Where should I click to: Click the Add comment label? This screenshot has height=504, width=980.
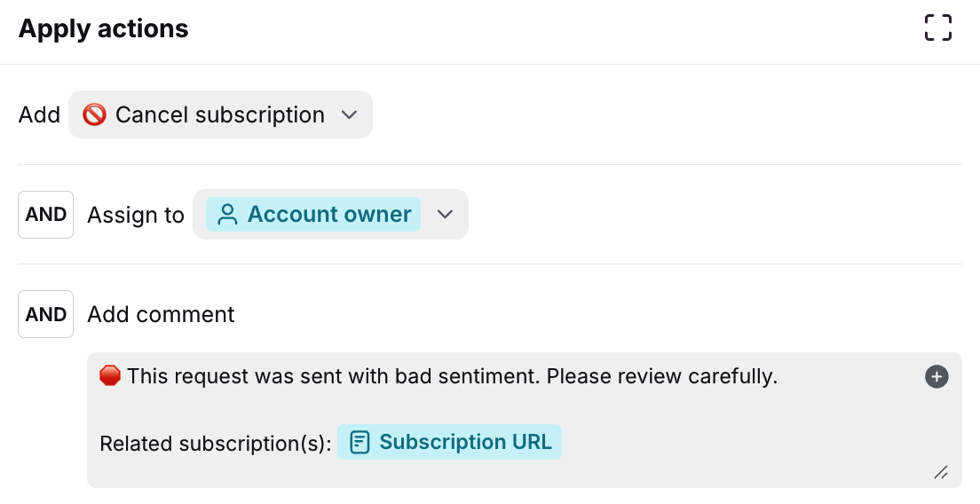click(161, 314)
